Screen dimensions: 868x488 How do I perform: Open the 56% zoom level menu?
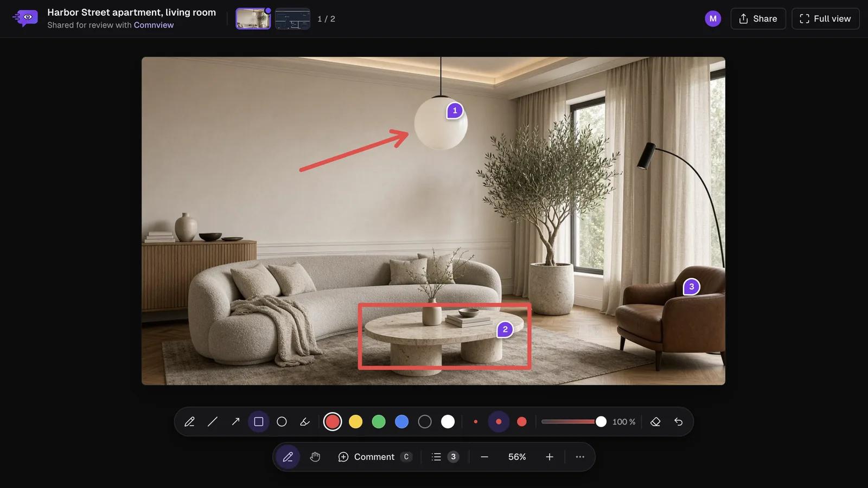tap(517, 457)
